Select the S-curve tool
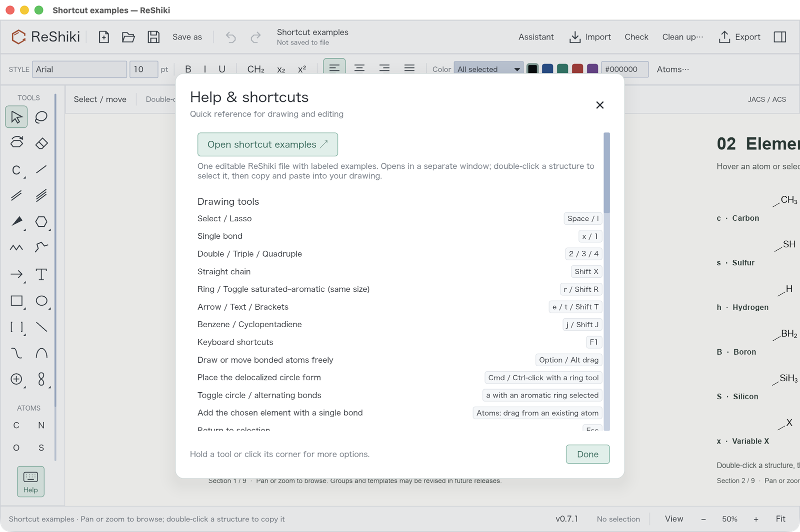Screen dimensions: 800x532 (16, 353)
